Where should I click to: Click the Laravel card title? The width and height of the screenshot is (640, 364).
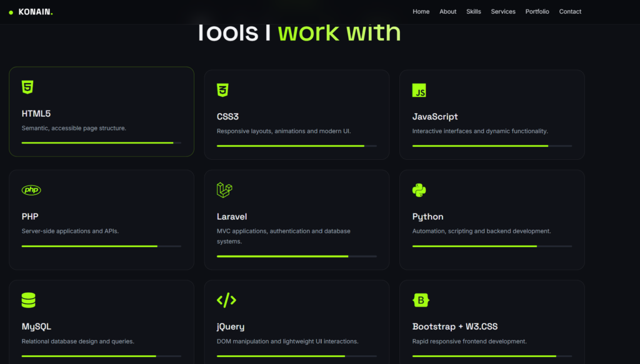click(232, 217)
